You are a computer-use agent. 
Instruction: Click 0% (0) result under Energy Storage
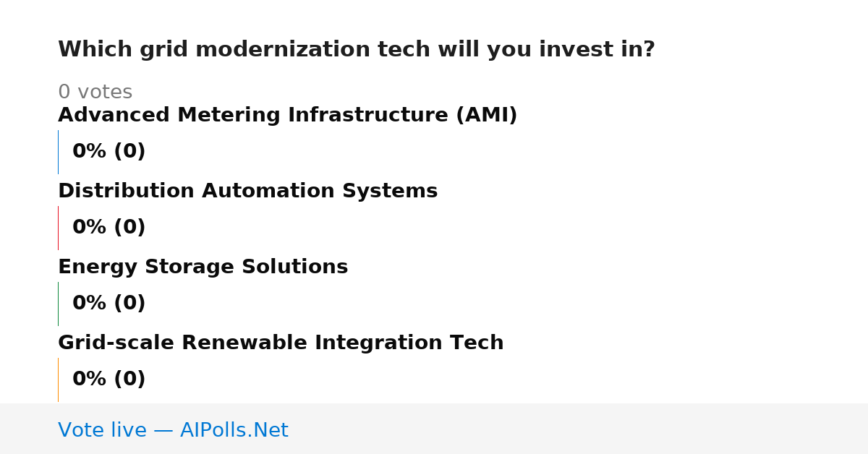pyautogui.click(x=109, y=304)
